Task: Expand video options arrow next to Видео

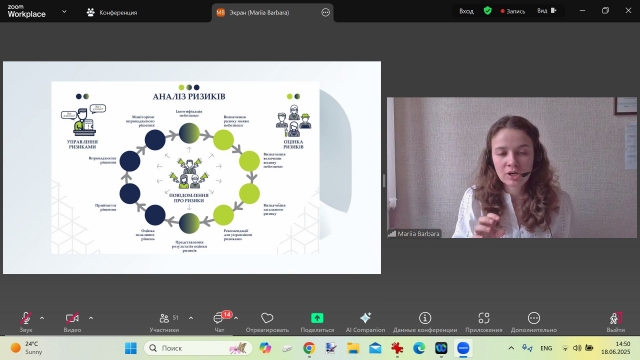Action: 91,318
